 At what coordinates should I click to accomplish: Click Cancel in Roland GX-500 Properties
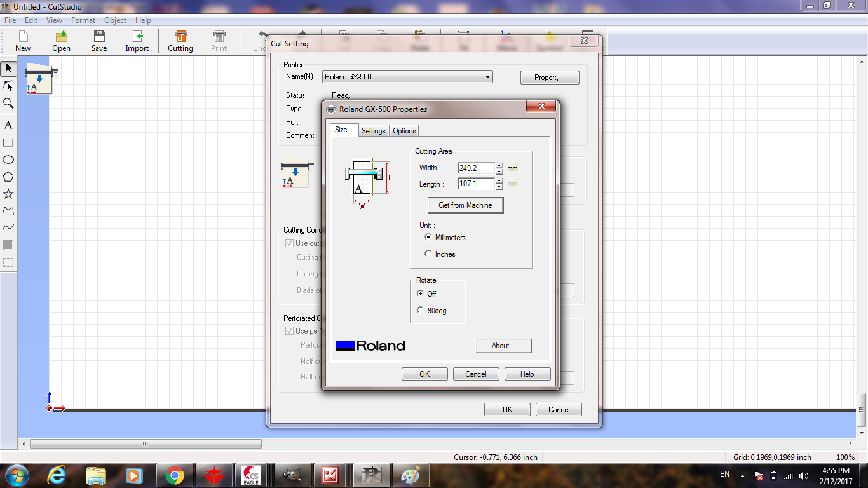coord(476,374)
